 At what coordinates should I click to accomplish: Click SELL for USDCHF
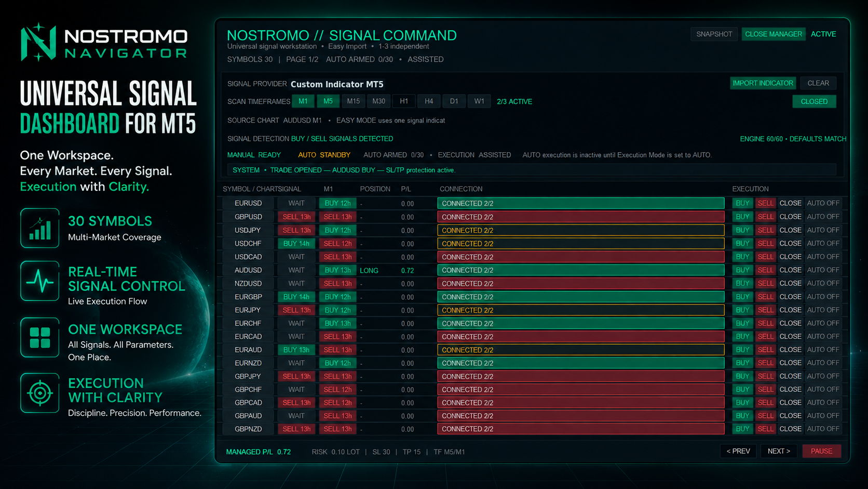(x=765, y=243)
